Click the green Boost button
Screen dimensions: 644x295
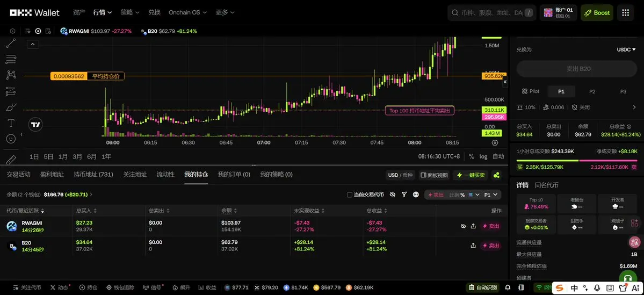coord(597,13)
